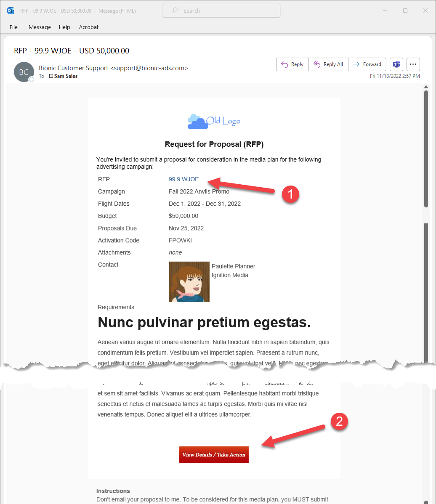Click the vertical scrollbar thumb
Image resolution: width=436 pixels, height=504 pixels.
(426, 147)
